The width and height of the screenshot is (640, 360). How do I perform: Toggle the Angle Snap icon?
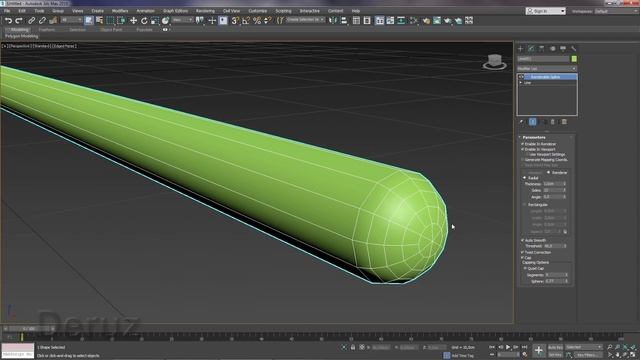tap(246, 20)
